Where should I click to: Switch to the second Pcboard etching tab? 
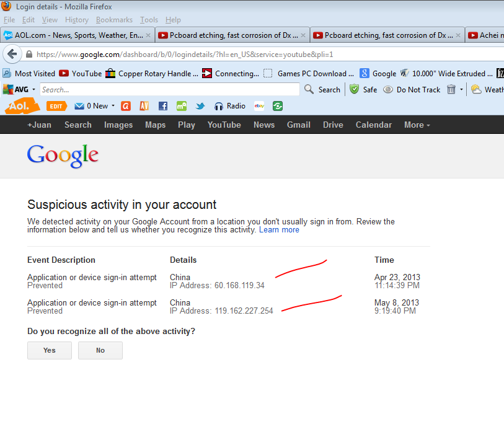(x=387, y=35)
